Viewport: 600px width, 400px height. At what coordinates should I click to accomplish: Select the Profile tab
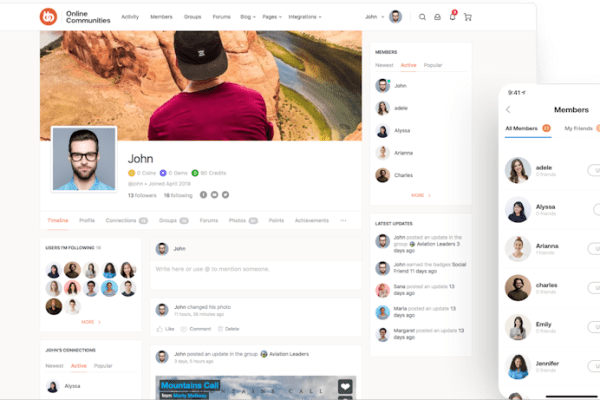click(x=87, y=220)
